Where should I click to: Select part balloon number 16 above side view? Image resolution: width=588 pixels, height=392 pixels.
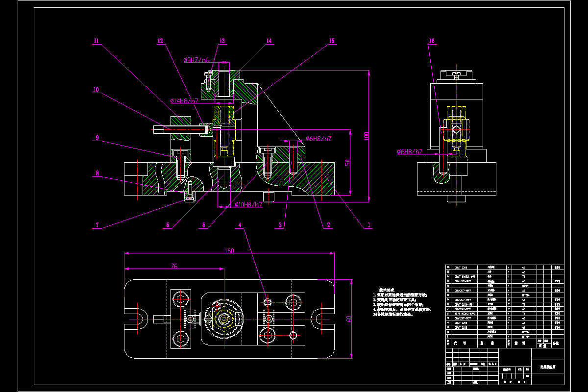click(431, 41)
